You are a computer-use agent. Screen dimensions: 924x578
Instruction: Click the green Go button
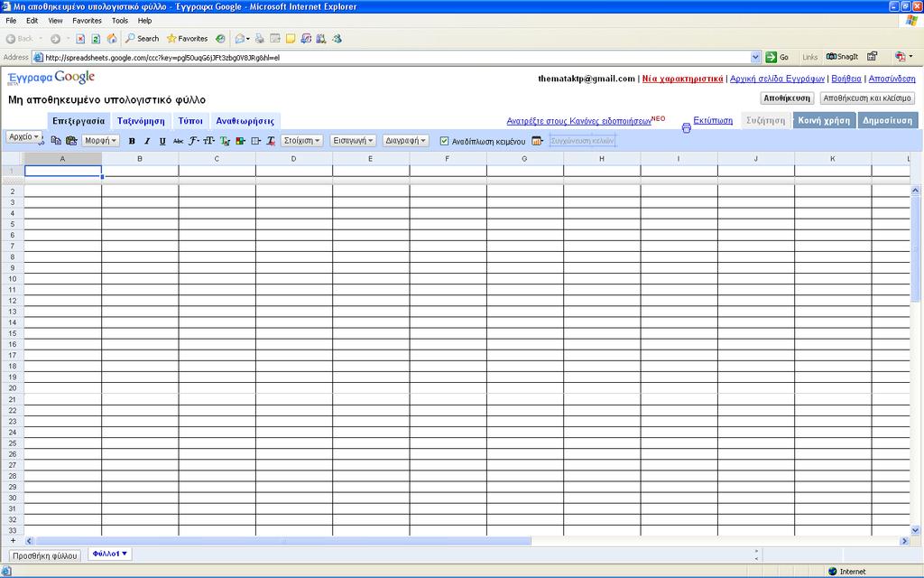click(x=777, y=57)
